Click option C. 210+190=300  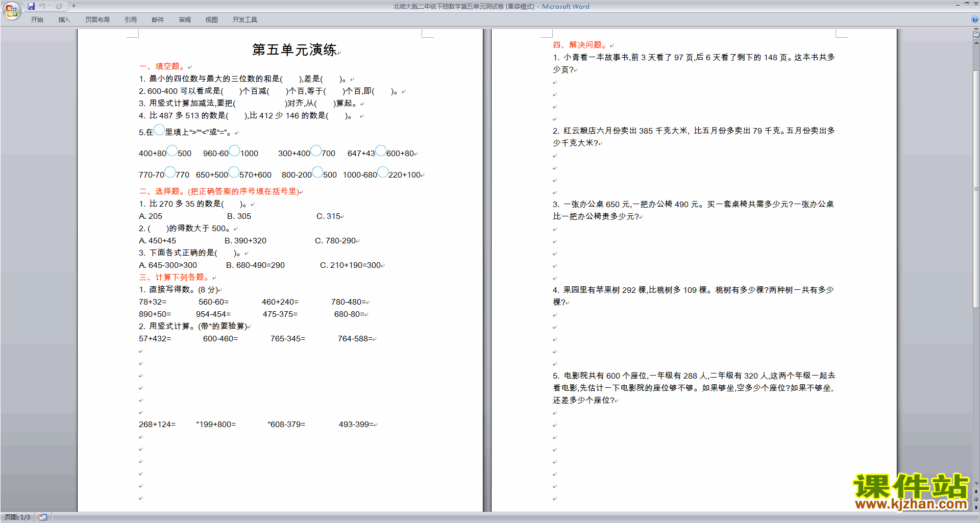click(x=350, y=265)
